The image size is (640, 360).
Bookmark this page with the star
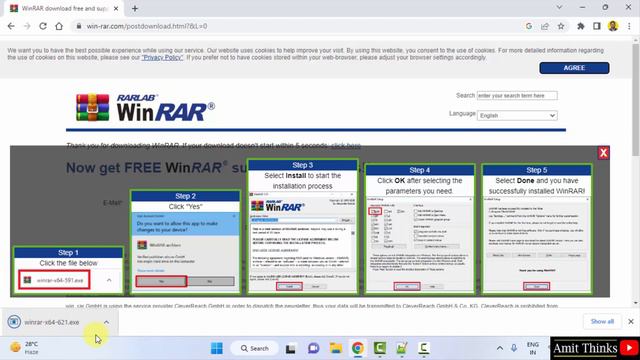point(561,26)
